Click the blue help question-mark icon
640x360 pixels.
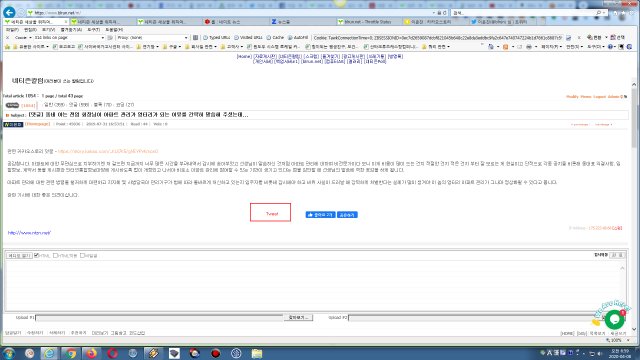(610, 47)
